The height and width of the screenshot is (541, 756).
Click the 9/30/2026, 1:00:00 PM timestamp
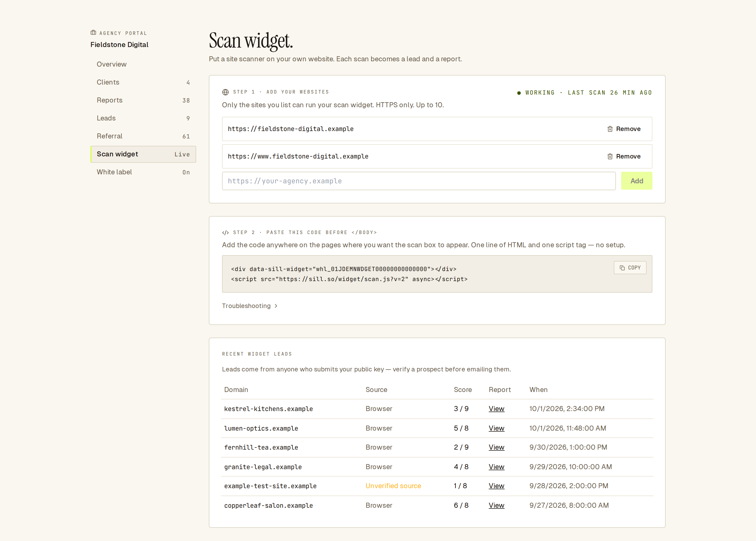[x=568, y=447]
